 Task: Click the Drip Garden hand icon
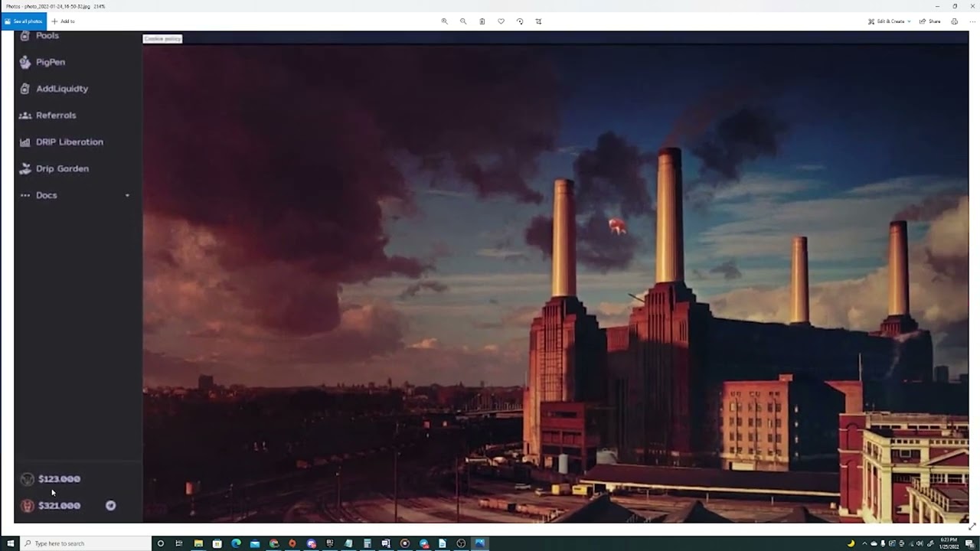coord(25,169)
